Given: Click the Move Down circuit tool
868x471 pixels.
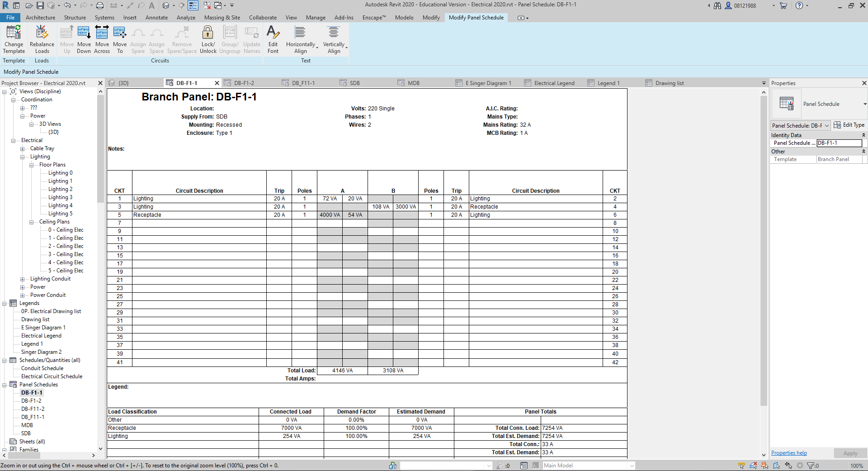Looking at the screenshot, I should pos(84,33).
